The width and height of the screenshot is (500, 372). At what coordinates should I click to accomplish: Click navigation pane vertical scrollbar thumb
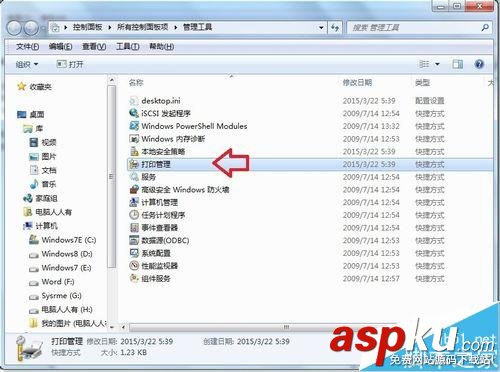(112, 176)
